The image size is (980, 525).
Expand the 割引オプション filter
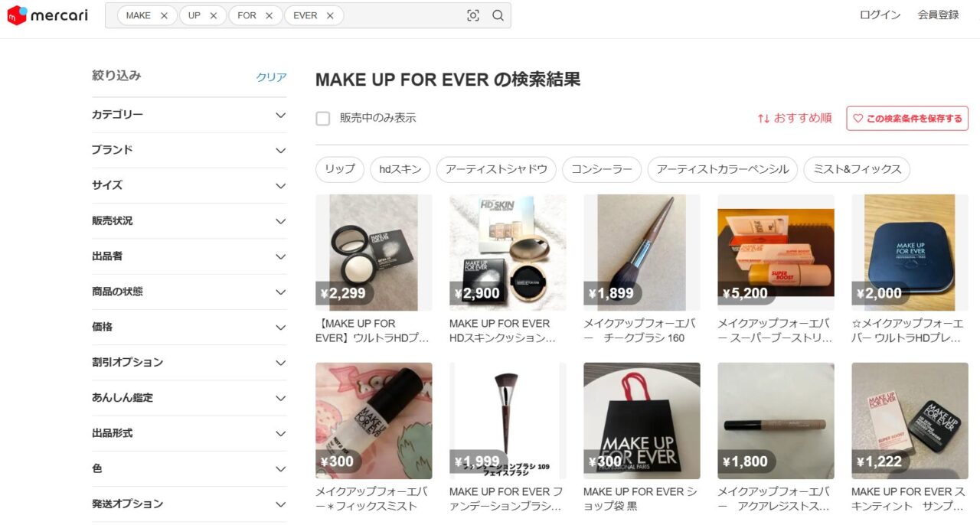189,362
